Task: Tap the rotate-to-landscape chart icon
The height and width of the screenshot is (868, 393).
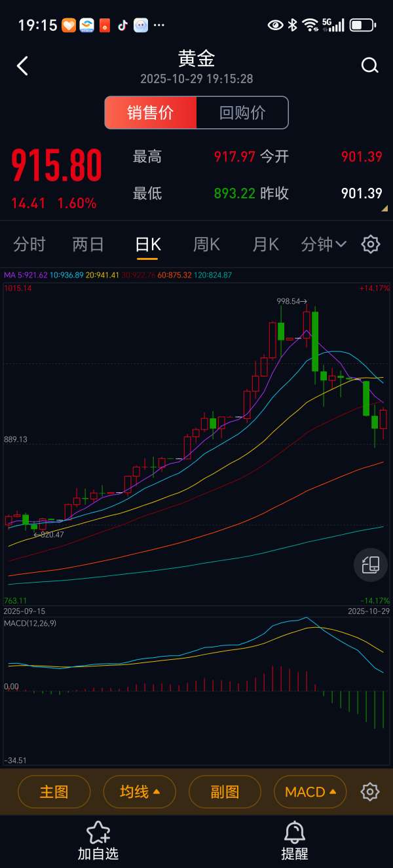Action: click(371, 565)
